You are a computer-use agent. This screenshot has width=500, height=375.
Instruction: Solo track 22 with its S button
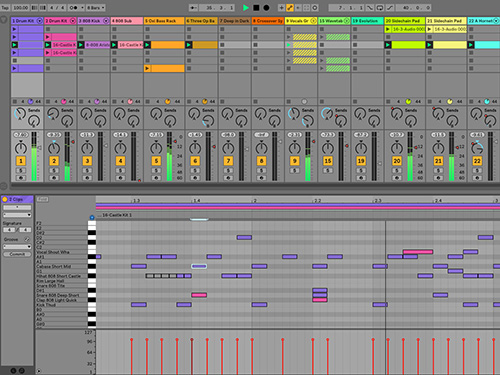click(477, 170)
